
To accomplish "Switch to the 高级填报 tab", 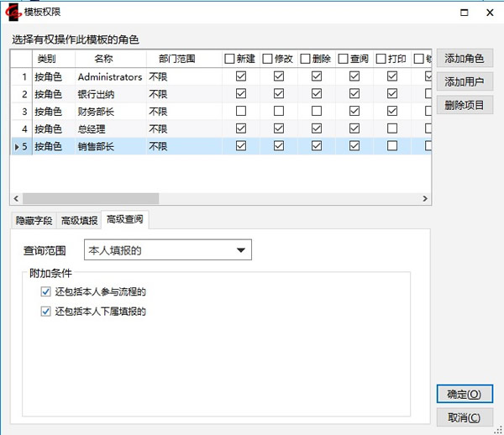I will point(79,221).
